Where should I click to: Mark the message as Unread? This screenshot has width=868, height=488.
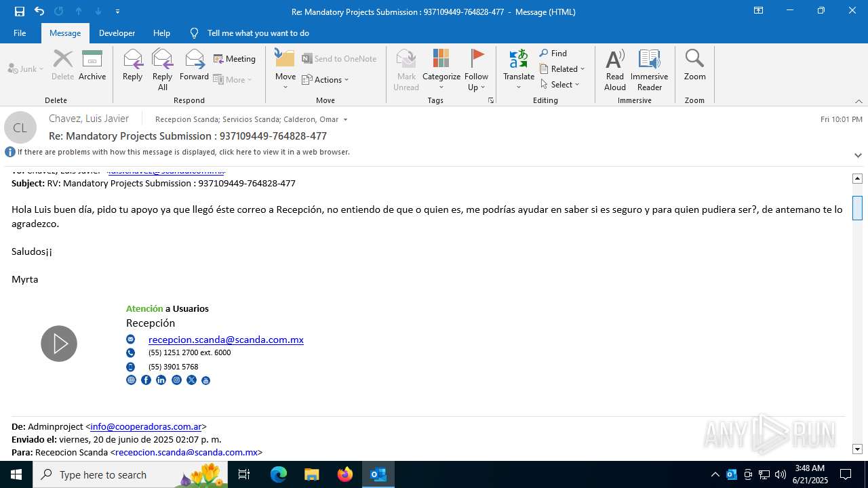406,70
